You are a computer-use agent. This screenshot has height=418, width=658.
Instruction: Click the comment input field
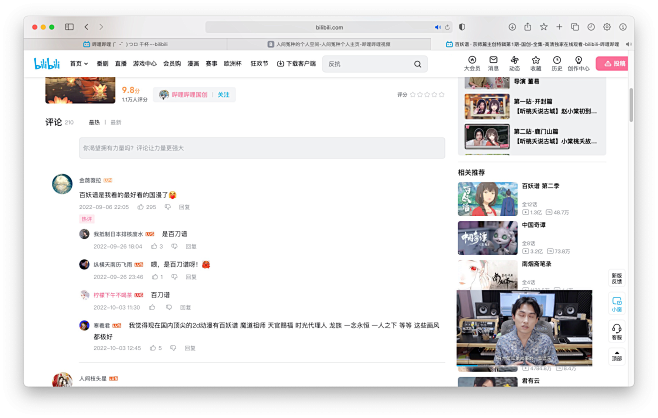(x=262, y=148)
